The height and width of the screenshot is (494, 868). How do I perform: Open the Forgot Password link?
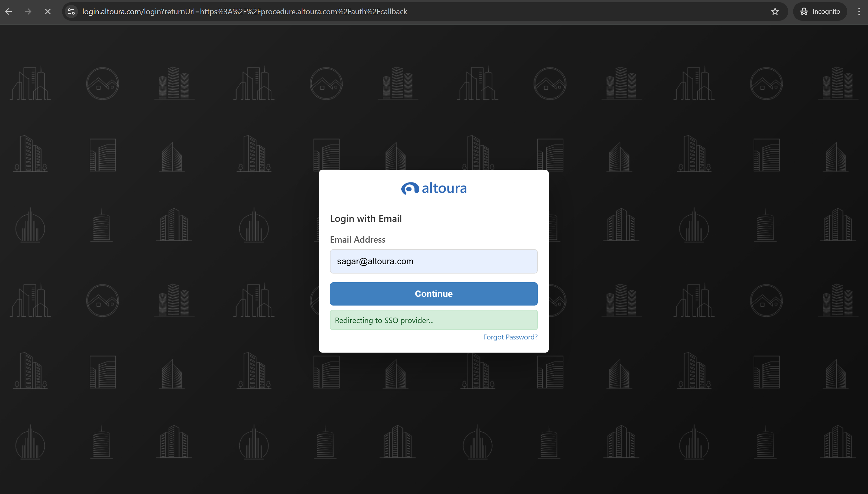click(x=510, y=337)
